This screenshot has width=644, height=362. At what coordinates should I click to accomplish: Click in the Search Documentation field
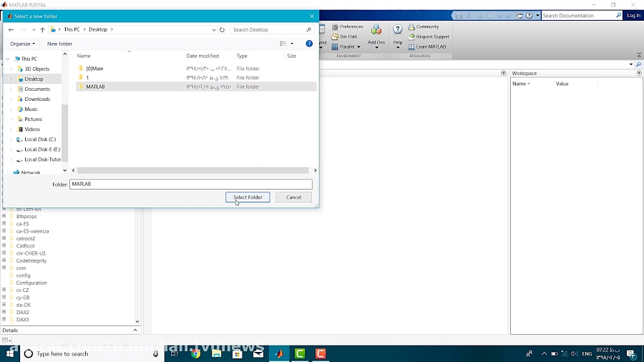pyautogui.click(x=578, y=16)
